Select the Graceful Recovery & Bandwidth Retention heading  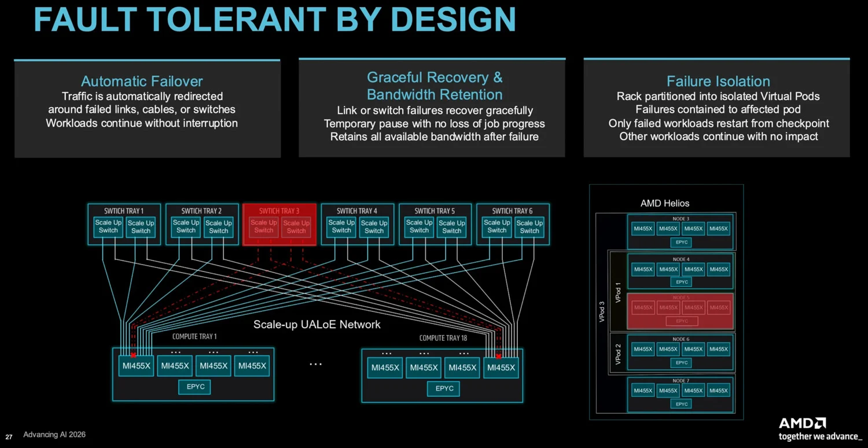coord(435,86)
